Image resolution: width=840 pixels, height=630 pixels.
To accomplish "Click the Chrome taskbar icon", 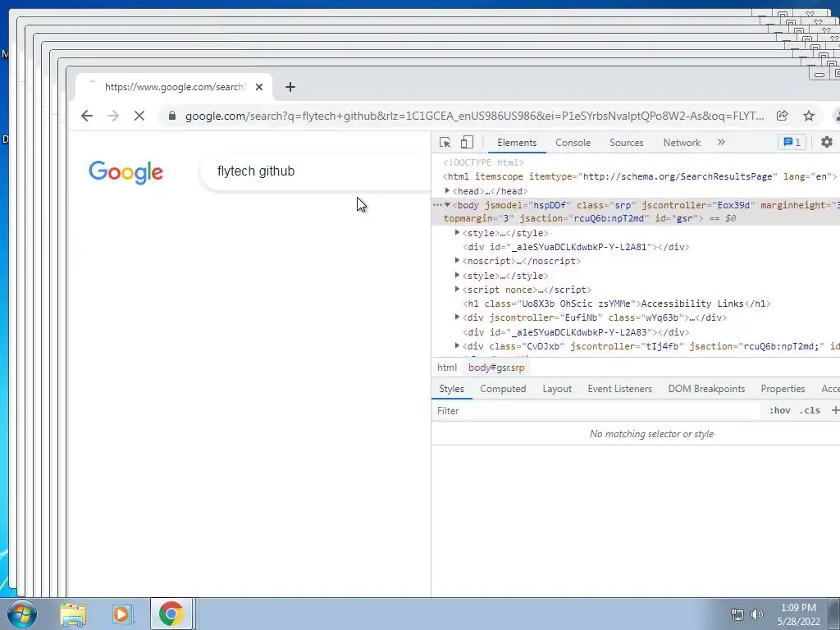I will [x=171, y=614].
